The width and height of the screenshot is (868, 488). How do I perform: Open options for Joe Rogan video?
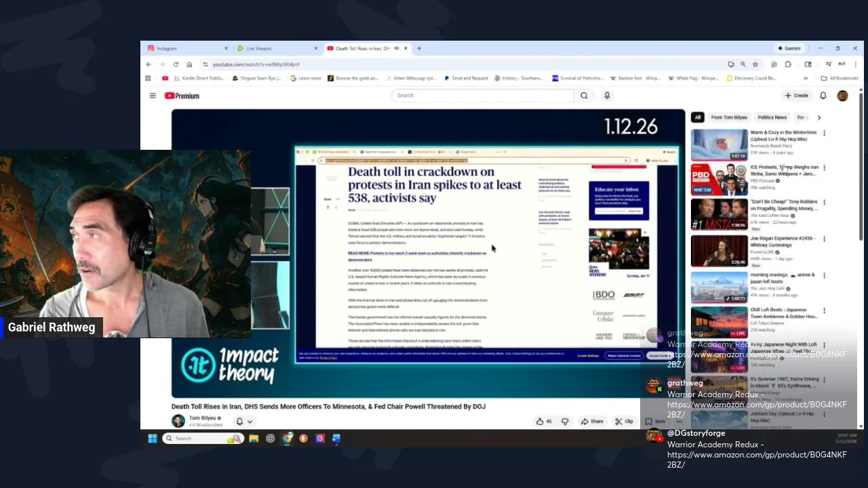click(824, 239)
